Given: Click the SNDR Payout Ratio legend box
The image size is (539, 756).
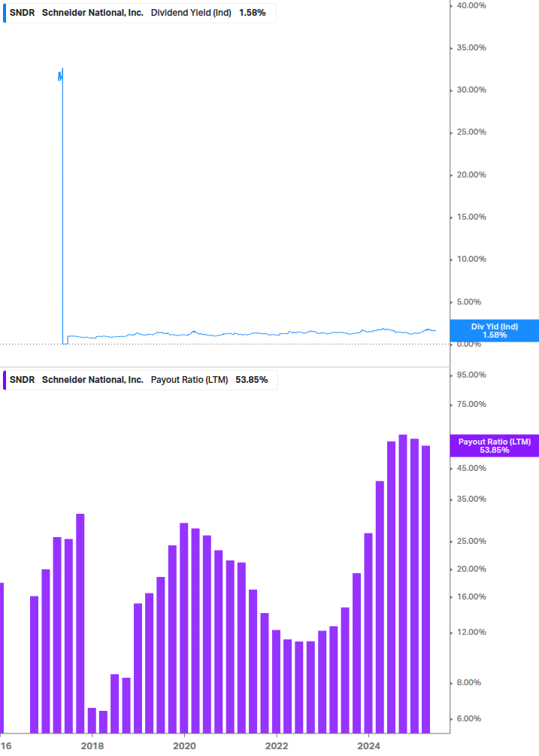Looking at the screenshot, I should (x=140, y=380).
